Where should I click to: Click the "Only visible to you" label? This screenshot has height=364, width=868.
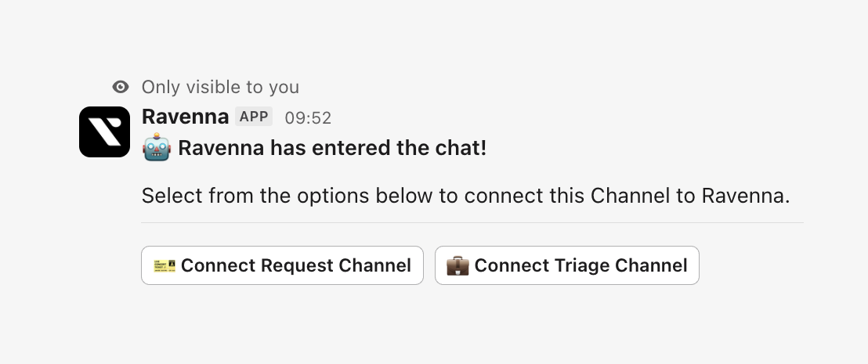(x=220, y=87)
